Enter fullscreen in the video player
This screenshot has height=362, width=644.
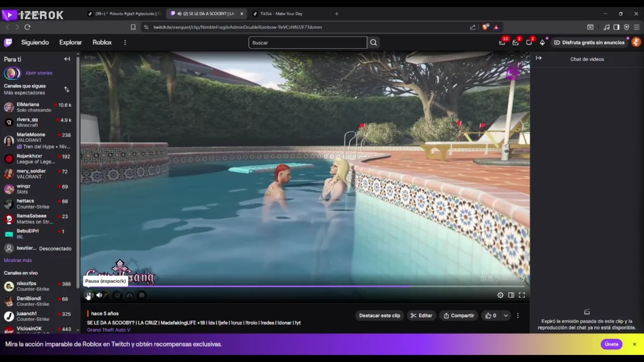click(522, 295)
